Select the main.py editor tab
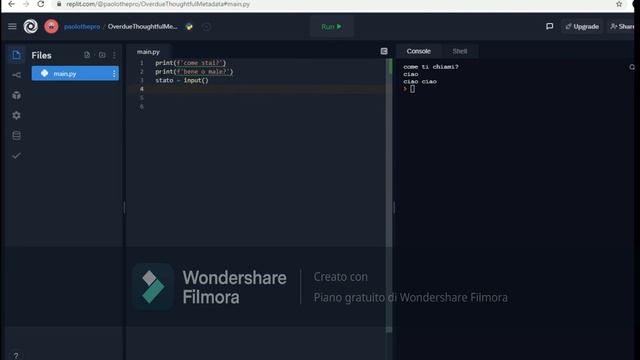 pyautogui.click(x=148, y=52)
